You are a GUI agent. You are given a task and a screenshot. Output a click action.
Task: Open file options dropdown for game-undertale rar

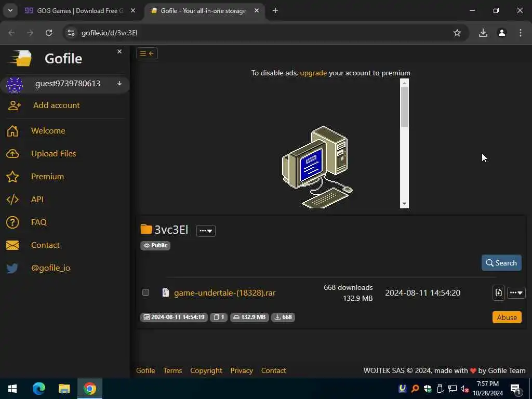pyautogui.click(x=516, y=293)
